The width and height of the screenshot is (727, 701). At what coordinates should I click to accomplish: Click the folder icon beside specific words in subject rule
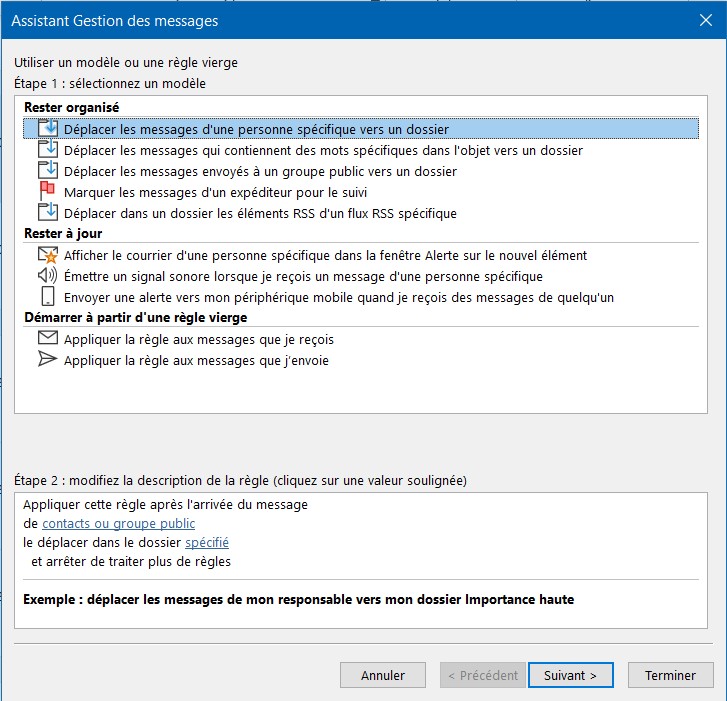click(x=48, y=150)
